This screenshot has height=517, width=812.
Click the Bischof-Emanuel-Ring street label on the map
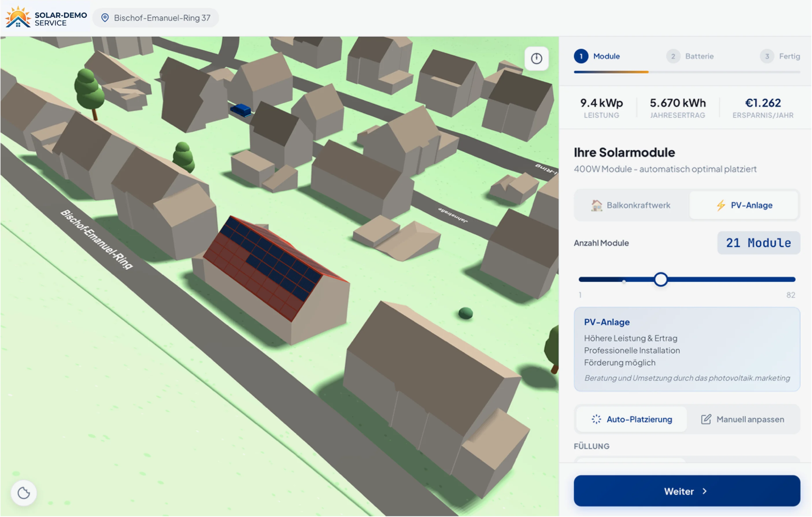click(97, 240)
